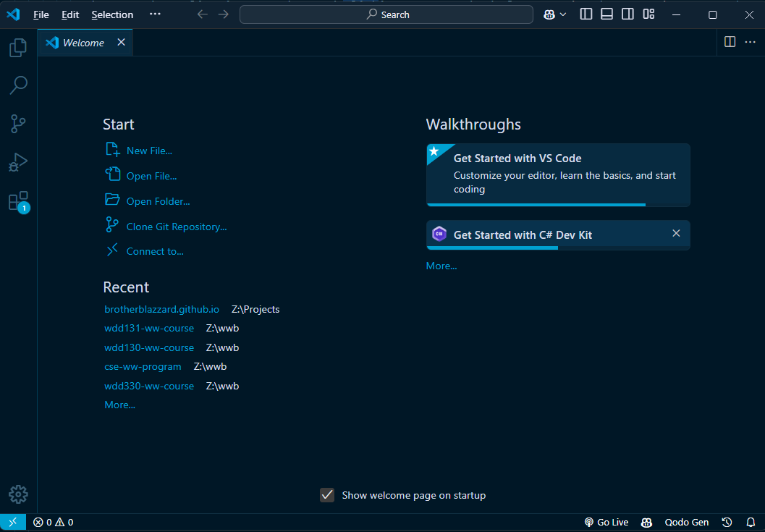
Task: Open the File menu
Action: 41,14
